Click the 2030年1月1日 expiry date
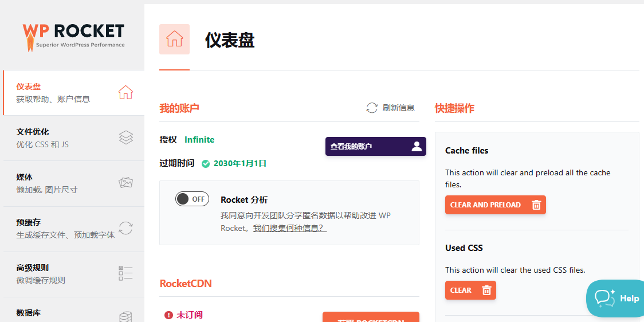The width and height of the screenshot is (644, 322). [x=240, y=163]
